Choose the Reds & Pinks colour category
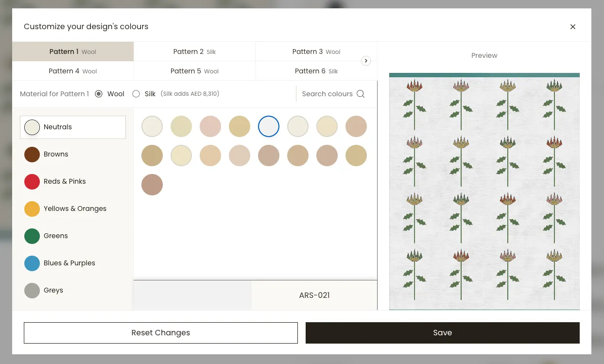This screenshot has width=604, height=364. [x=73, y=182]
